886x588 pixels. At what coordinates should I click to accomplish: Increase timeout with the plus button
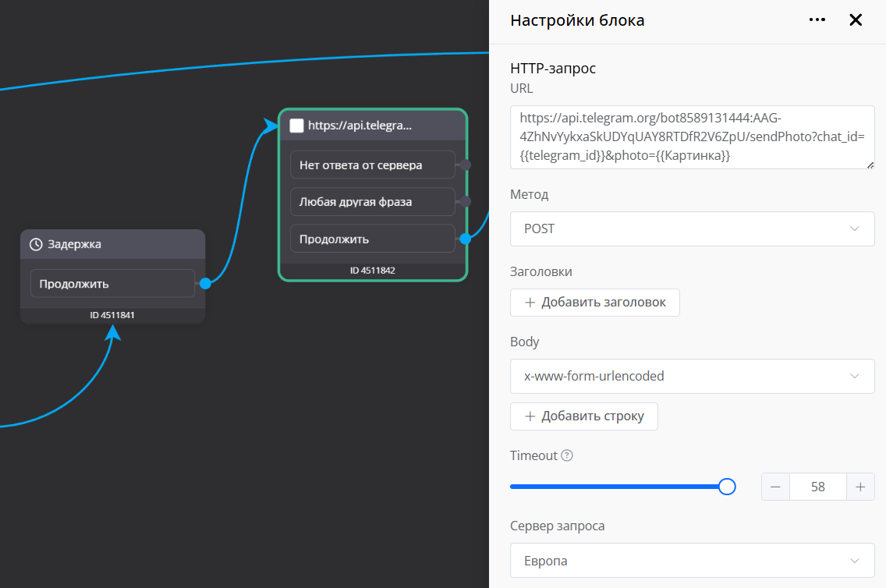click(860, 487)
